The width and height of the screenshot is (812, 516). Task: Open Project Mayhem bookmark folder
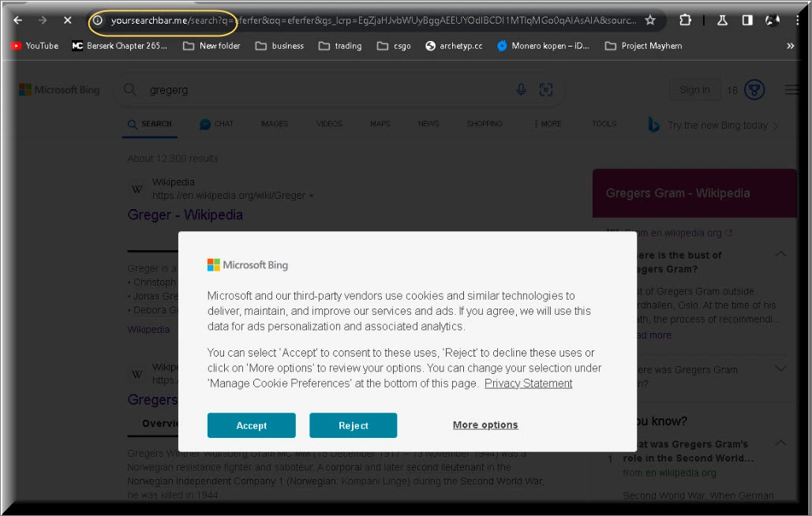(x=644, y=46)
